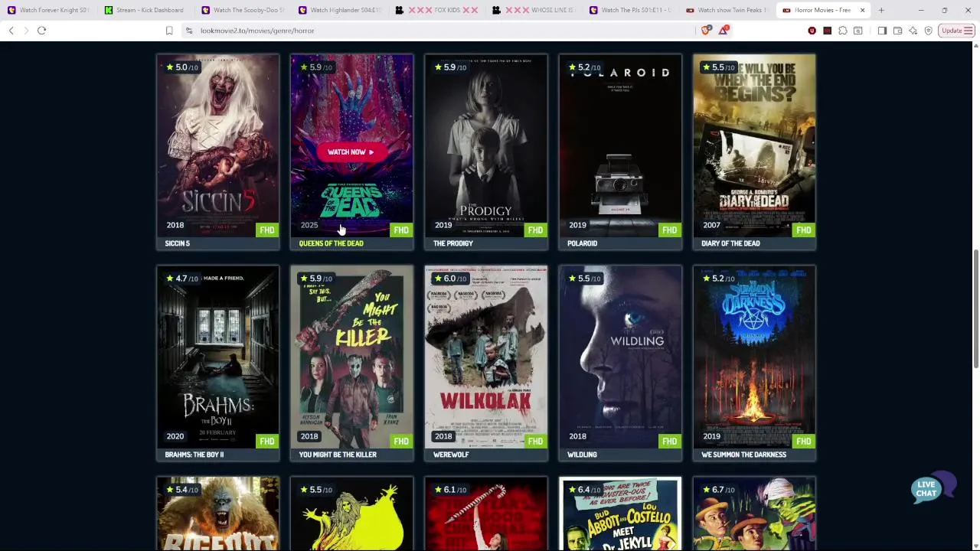Click the QUEENS OF THE DEAD title link

[331, 243]
